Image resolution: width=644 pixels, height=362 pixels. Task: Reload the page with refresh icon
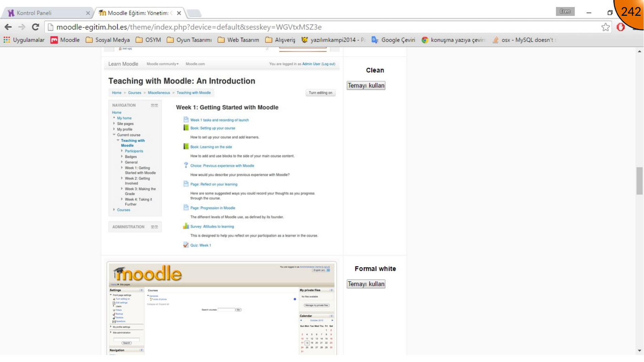point(35,27)
